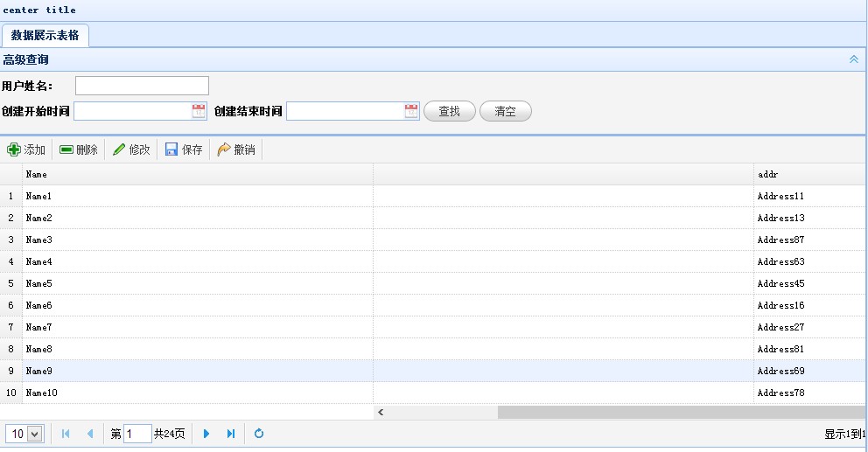Open calendar for 创建开始时间 field
Image resolution: width=868 pixels, height=452 pixels.
pyautogui.click(x=198, y=111)
